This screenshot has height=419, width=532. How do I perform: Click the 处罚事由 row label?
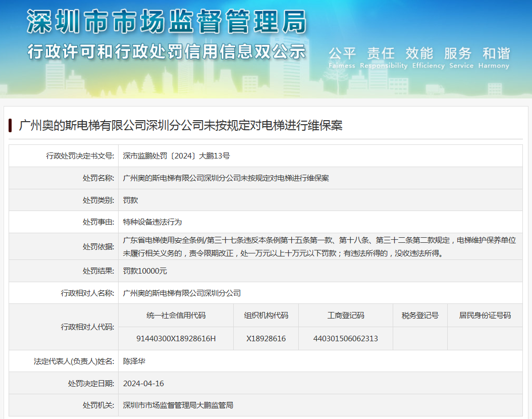pos(98,222)
